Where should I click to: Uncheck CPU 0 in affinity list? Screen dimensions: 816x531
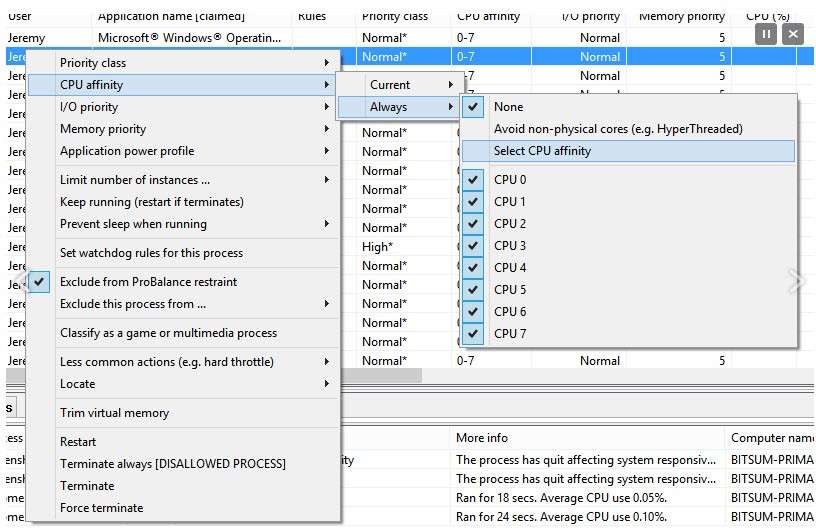coord(473,180)
